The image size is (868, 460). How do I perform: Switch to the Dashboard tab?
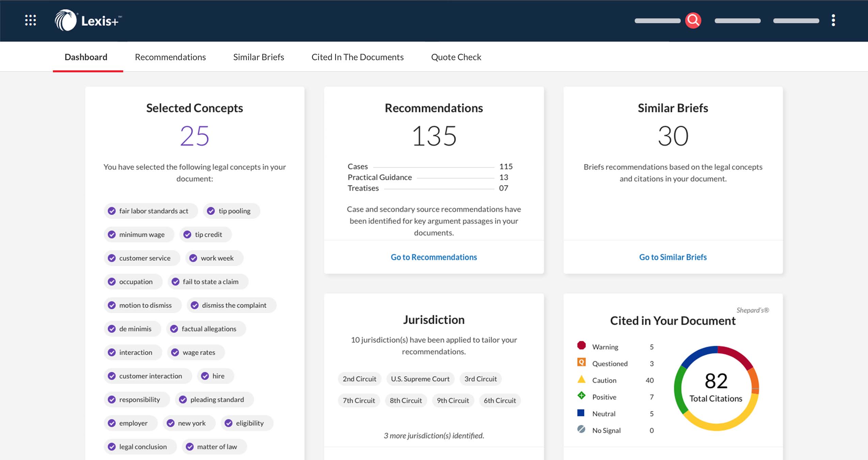click(86, 57)
